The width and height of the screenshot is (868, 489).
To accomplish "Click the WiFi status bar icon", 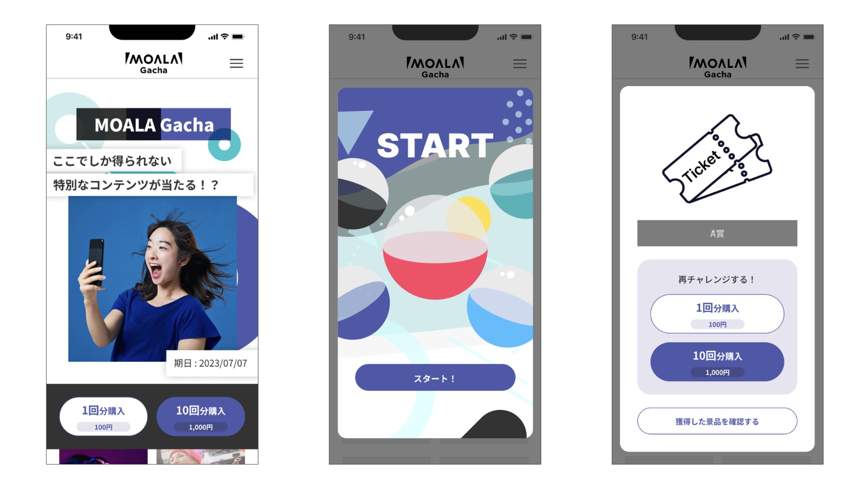I will coord(225,37).
